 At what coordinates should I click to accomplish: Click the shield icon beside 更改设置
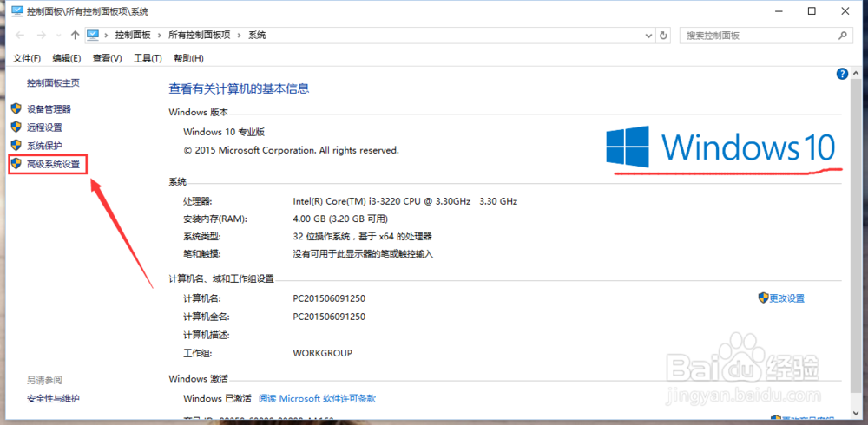click(763, 297)
